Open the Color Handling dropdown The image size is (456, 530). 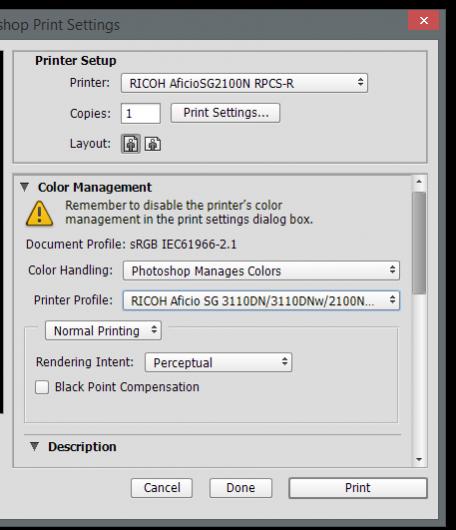(261, 270)
